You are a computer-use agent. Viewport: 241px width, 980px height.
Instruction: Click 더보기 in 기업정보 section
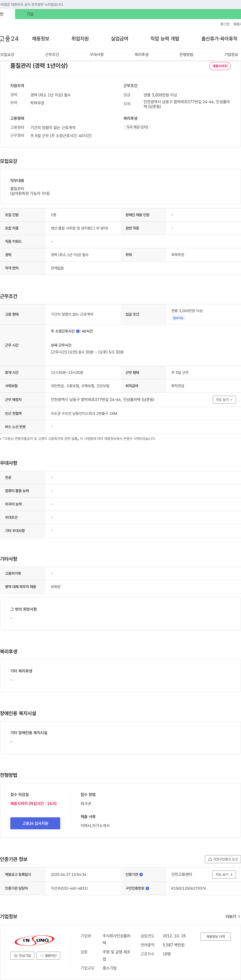pyautogui.click(x=233, y=916)
